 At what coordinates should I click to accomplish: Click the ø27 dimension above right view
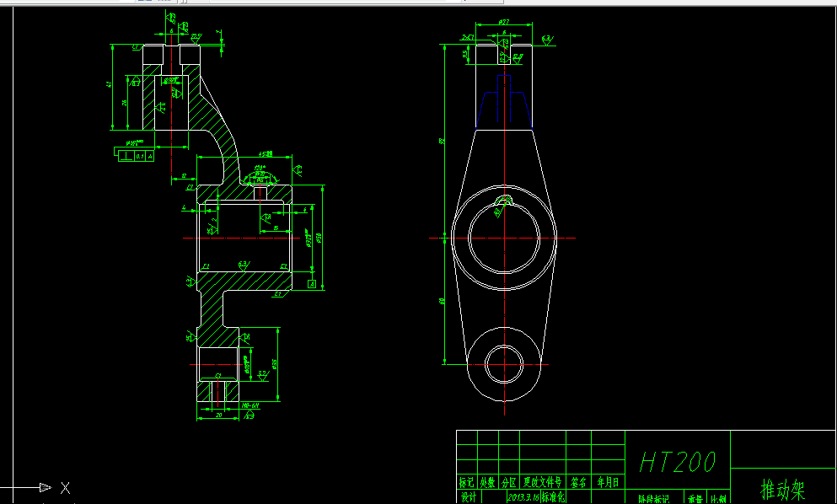pyautogui.click(x=503, y=22)
